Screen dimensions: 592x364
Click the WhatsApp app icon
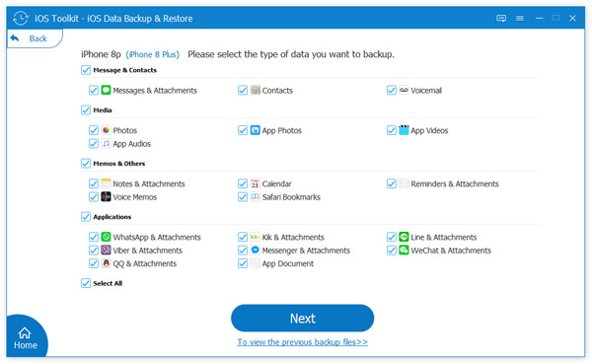(x=107, y=237)
